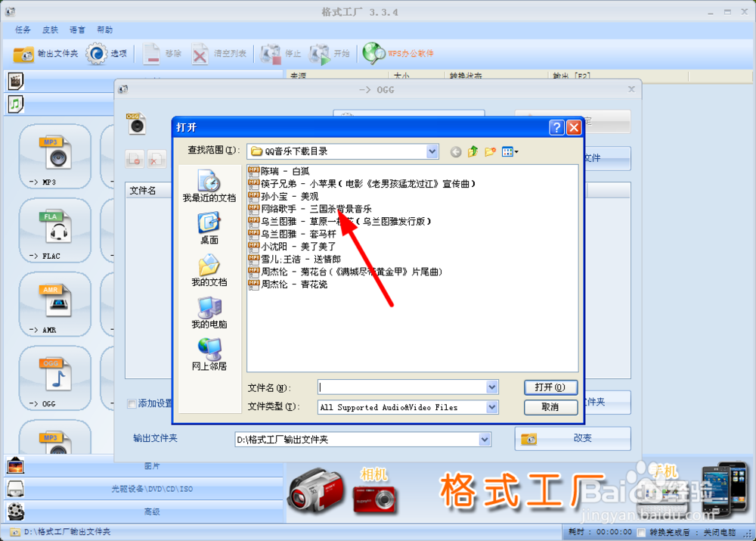The height and width of the screenshot is (541, 756).
Task: Click the OGG format icon in dialog
Action: [137, 123]
